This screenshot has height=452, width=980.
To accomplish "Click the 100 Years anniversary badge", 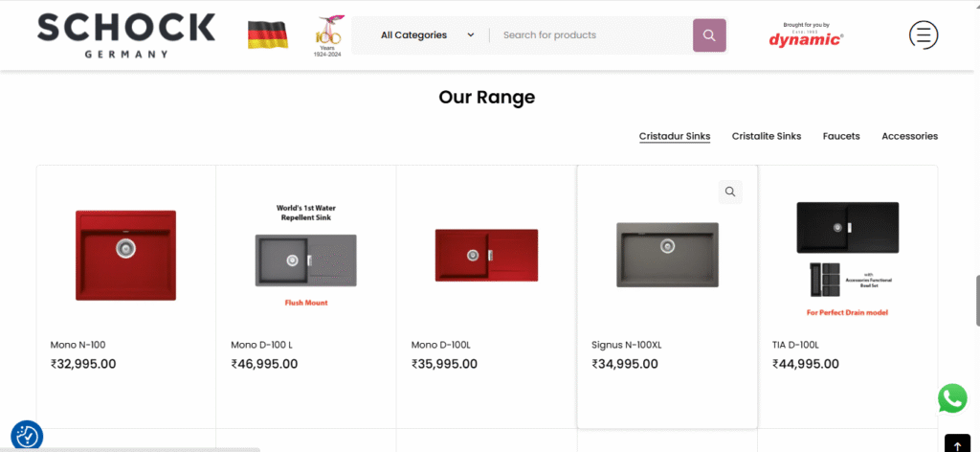I will [x=328, y=35].
